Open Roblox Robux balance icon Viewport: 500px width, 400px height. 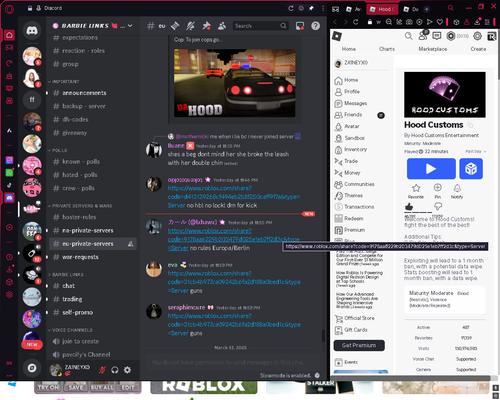point(451,36)
